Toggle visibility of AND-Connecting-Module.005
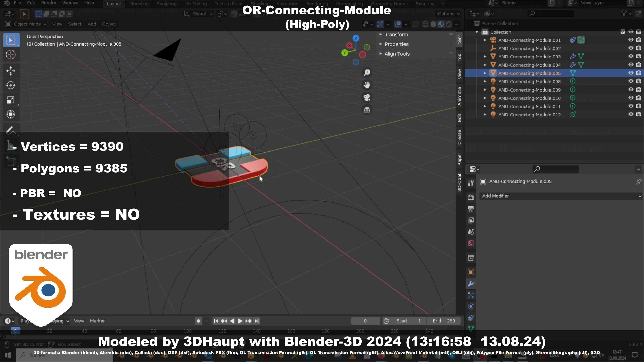Screen dimensions: 644x362 (631, 73)
